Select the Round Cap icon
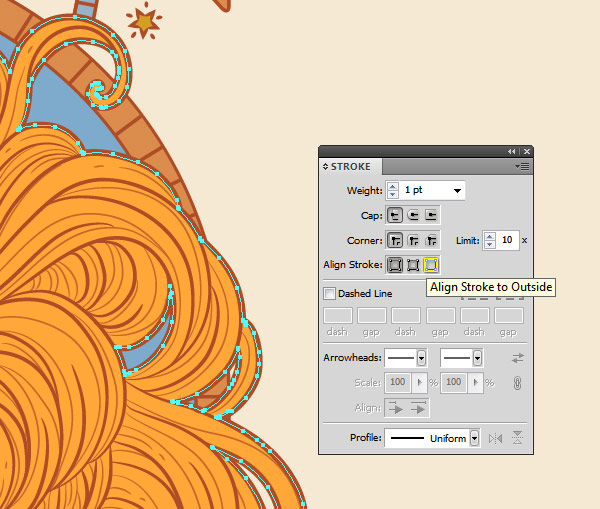The image size is (600, 509). 414,215
